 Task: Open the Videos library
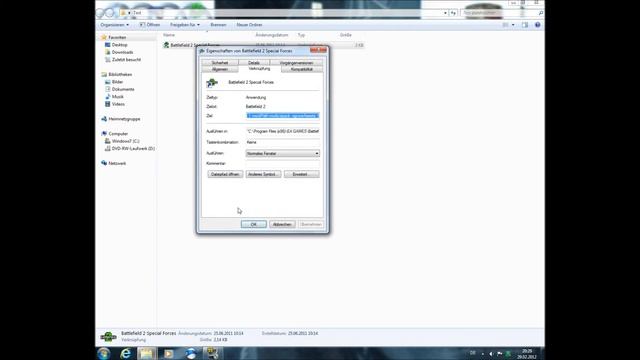[x=118, y=104]
